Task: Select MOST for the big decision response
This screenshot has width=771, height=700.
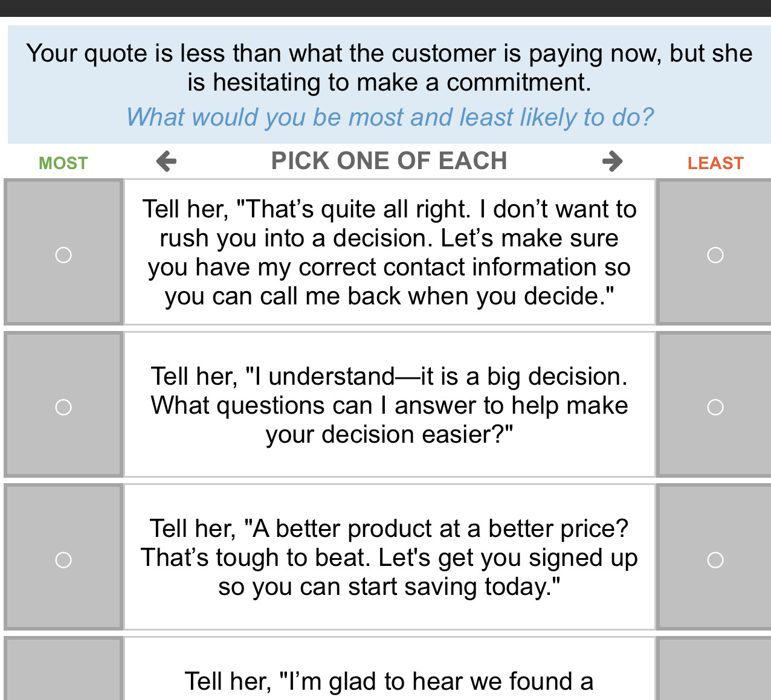Action: pyautogui.click(x=63, y=408)
